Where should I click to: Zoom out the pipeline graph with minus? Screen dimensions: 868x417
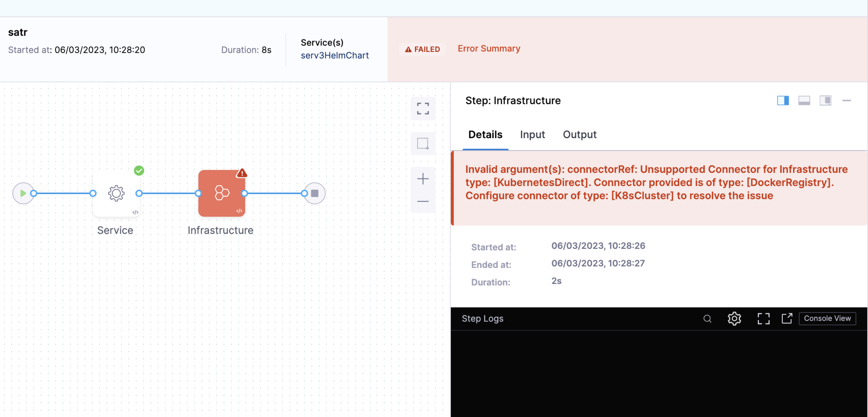click(x=422, y=201)
